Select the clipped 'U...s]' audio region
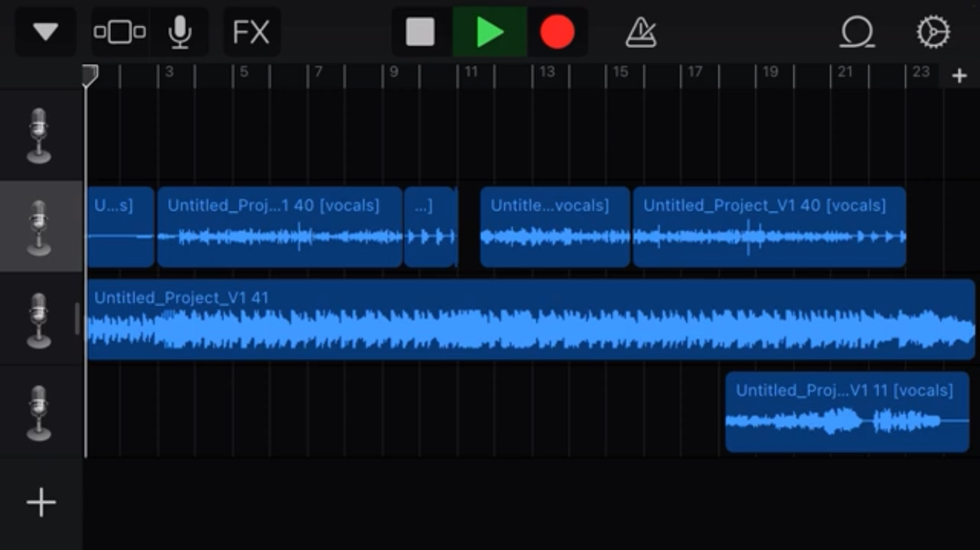 pyautogui.click(x=120, y=227)
